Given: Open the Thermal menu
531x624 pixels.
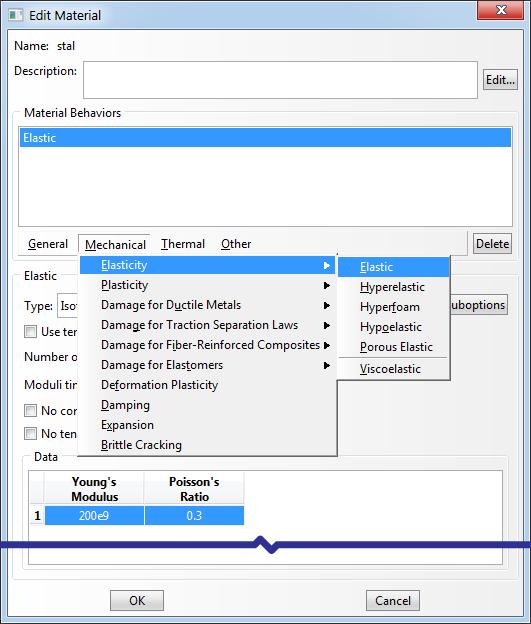Looking at the screenshot, I should tap(183, 244).
